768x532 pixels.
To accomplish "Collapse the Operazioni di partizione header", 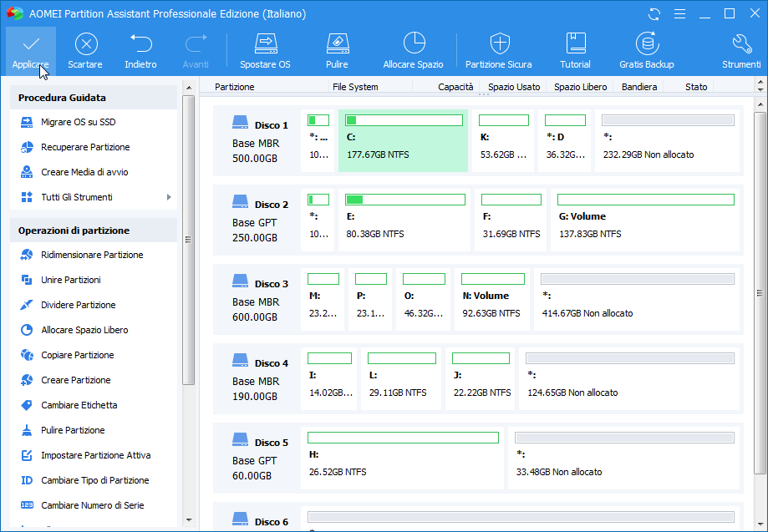I will (94, 230).
